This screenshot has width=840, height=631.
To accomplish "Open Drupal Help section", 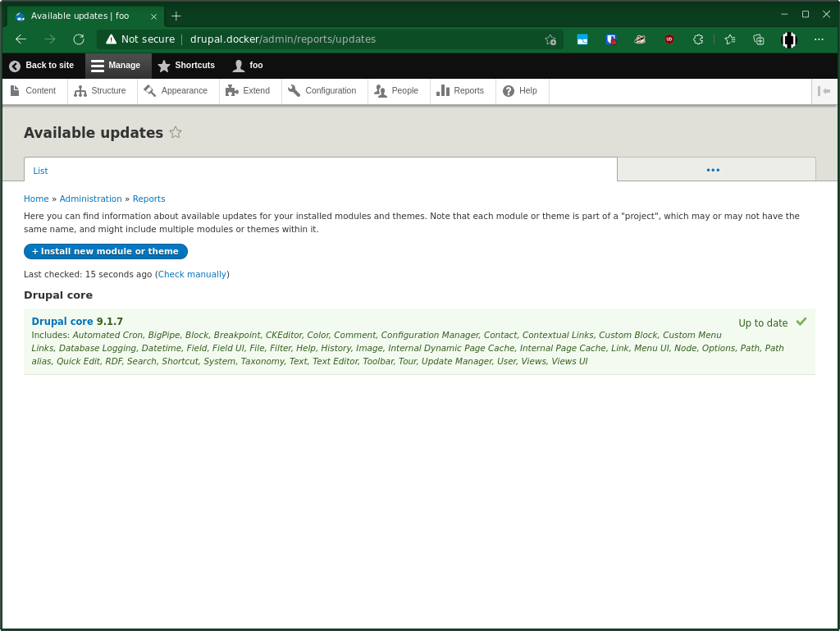I will click(x=521, y=91).
